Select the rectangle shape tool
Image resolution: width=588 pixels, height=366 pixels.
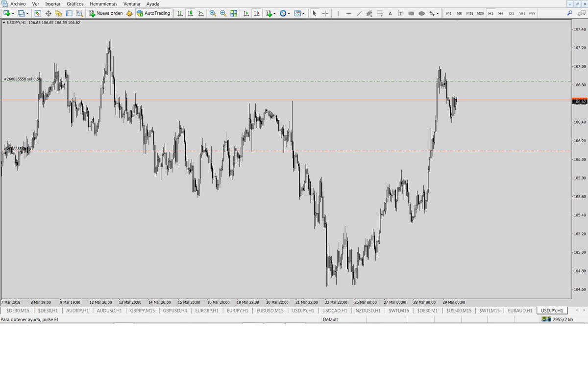tap(411, 13)
